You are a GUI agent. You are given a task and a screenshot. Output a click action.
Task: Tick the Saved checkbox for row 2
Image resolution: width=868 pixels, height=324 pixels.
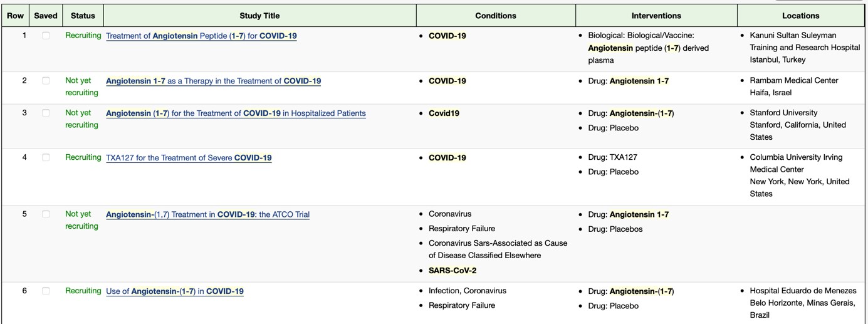(46, 81)
